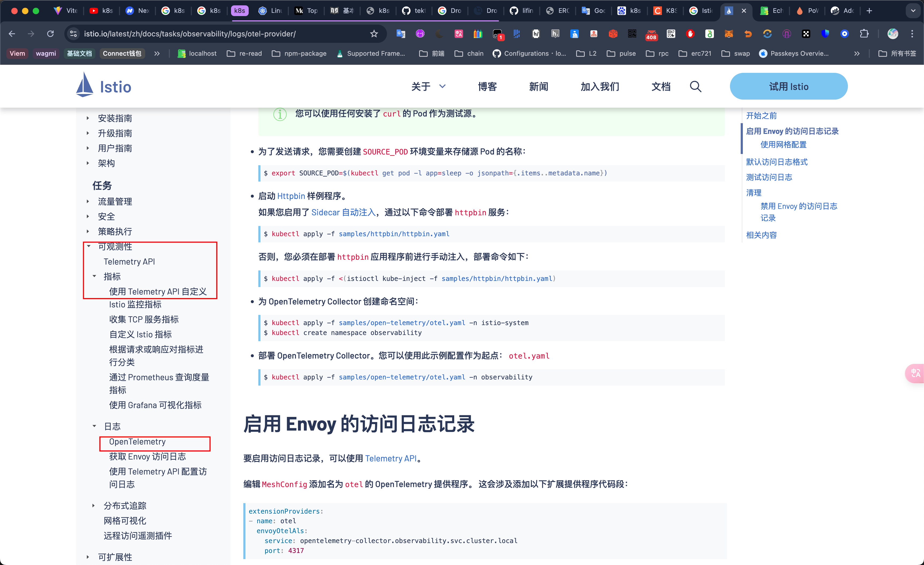
Task: Open the Viem bookmark
Action: tap(17, 54)
